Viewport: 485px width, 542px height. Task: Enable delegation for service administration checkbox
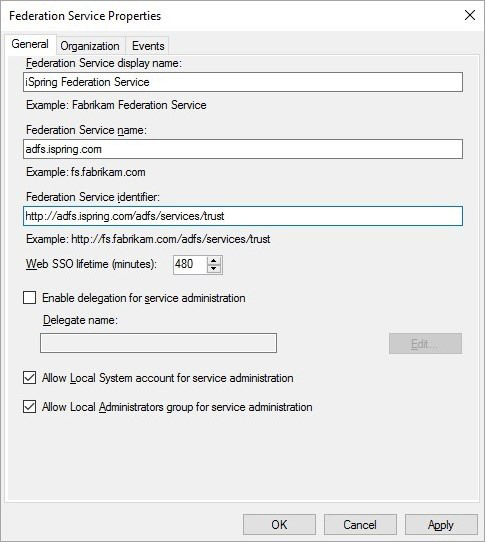(x=29, y=298)
